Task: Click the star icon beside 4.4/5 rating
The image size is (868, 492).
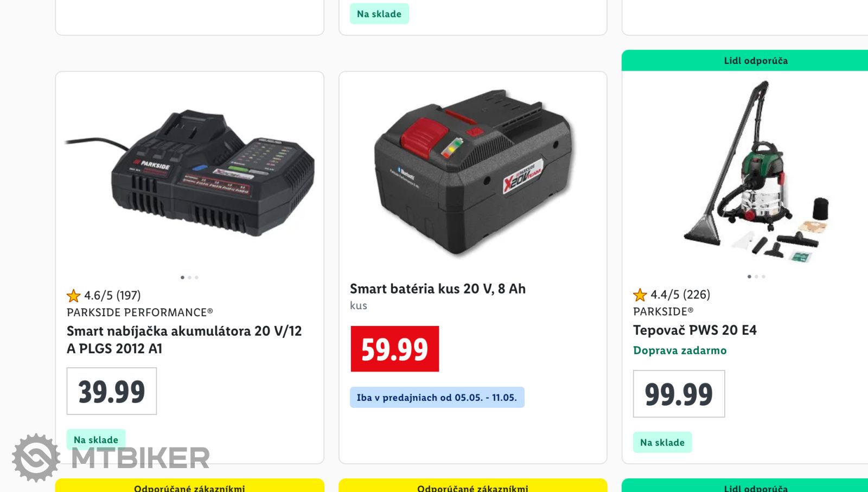Action: tap(640, 295)
